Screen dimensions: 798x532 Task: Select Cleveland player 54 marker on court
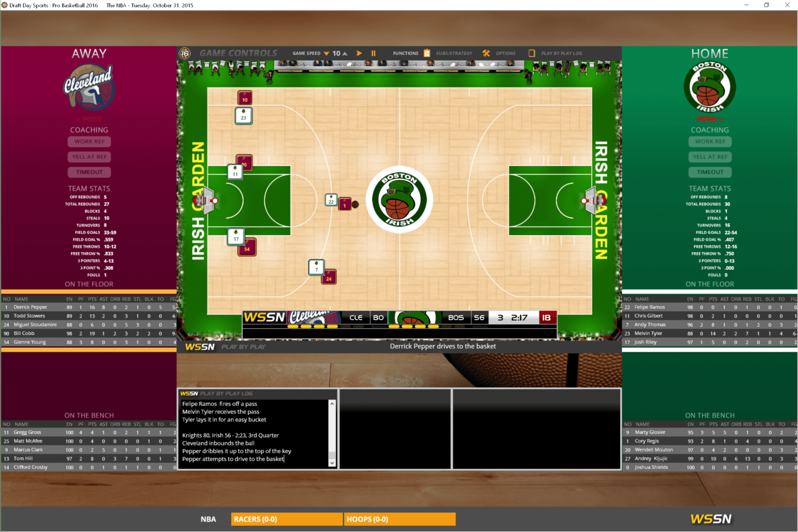click(247, 248)
